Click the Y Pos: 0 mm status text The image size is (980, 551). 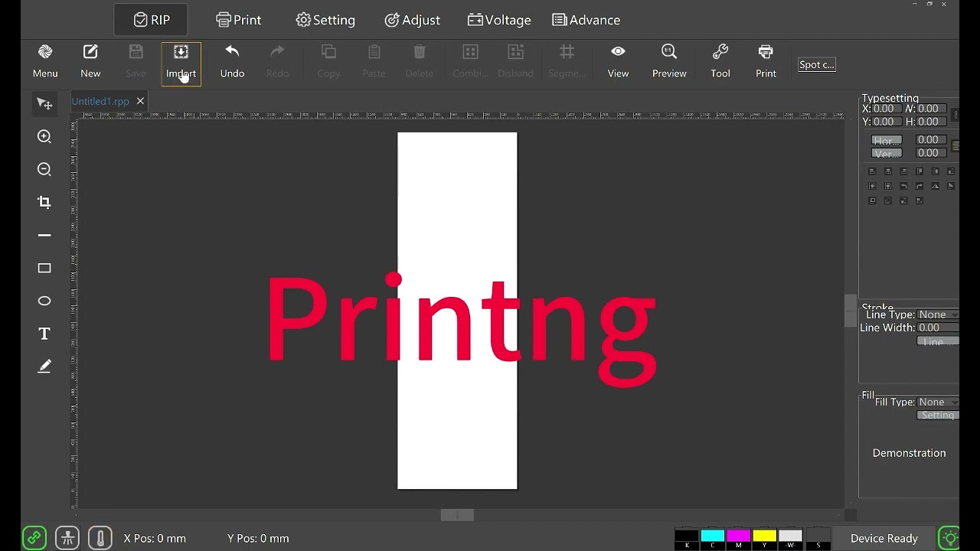[x=258, y=539]
